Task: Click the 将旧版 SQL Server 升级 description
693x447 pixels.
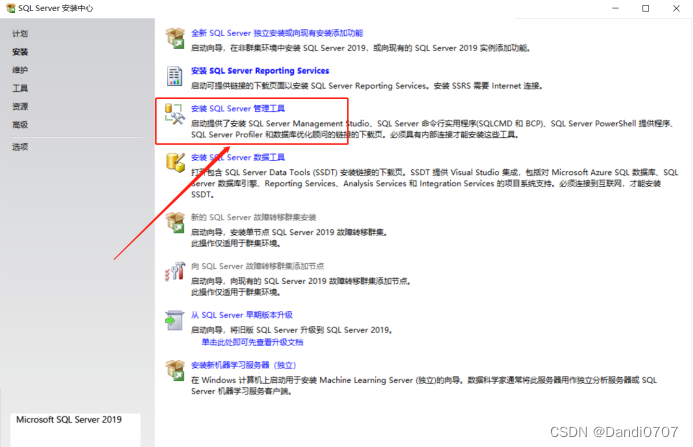Action: pos(292,330)
